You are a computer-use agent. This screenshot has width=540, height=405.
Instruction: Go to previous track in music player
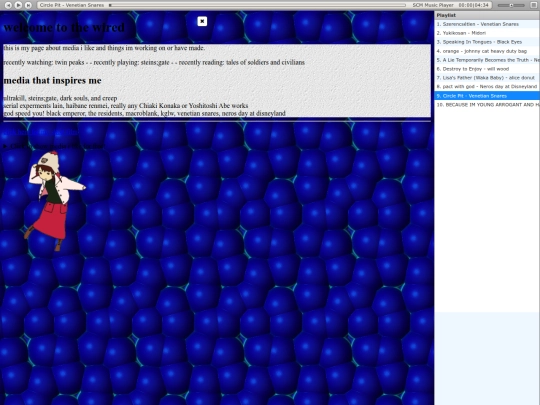(x=9, y=5)
